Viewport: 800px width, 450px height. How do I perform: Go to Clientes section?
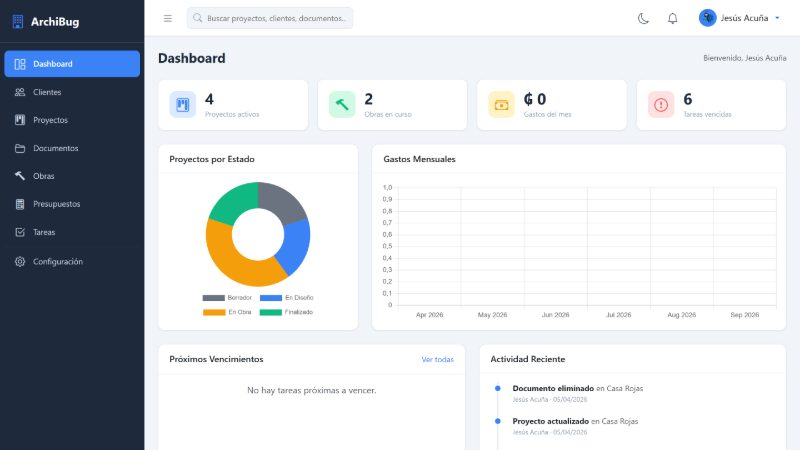tap(72, 92)
